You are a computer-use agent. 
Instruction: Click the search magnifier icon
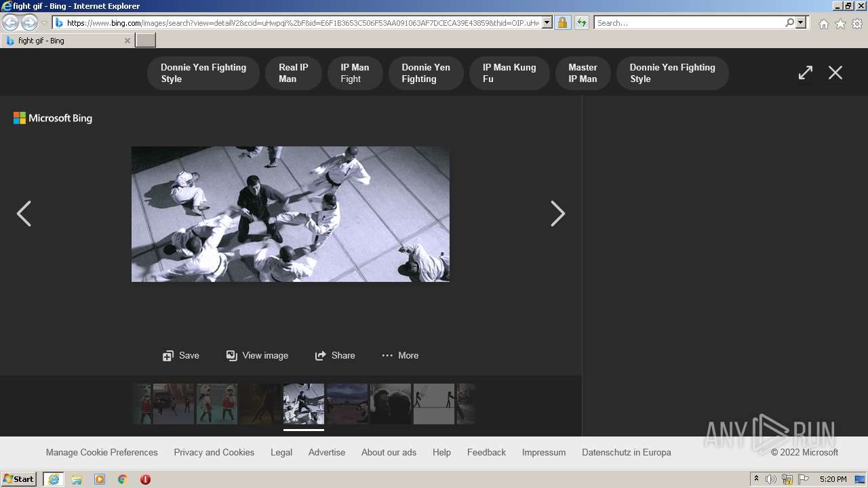[789, 23]
